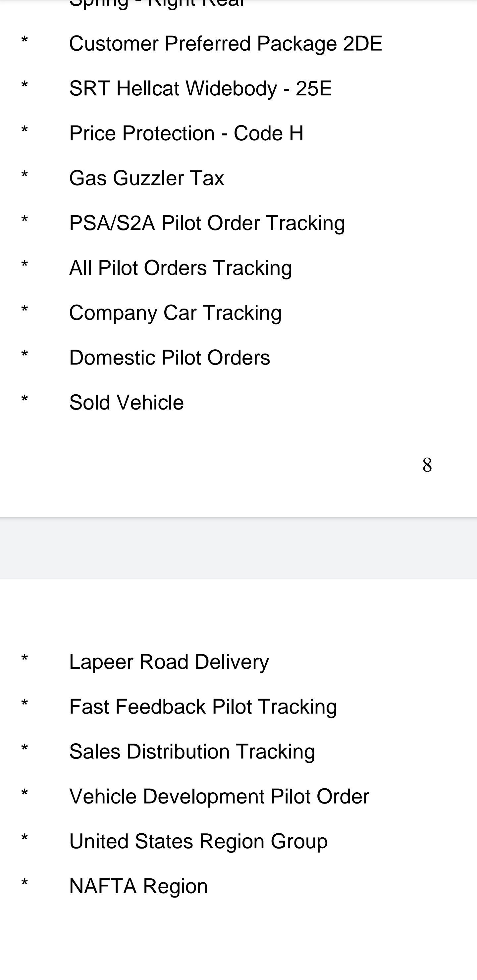Select the 'United States Region Group' text

tap(198, 842)
